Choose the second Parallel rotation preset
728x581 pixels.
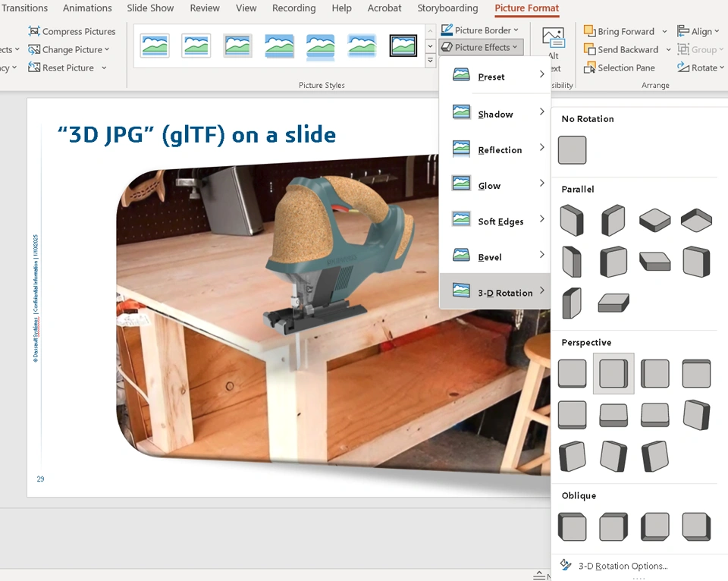click(x=613, y=220)
